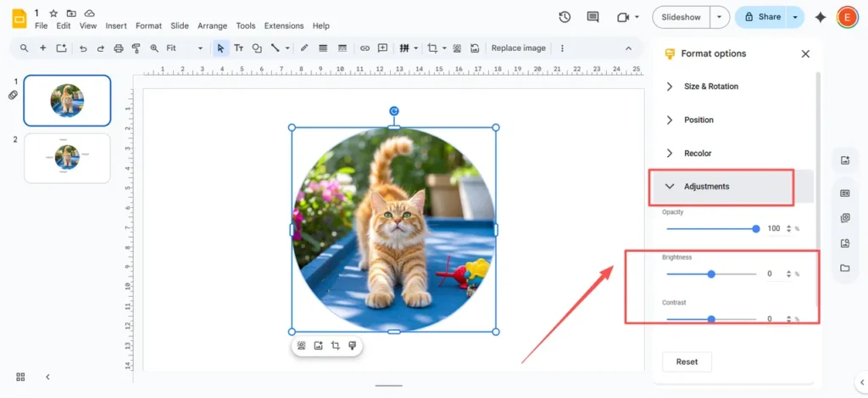Select slide 1 thumbnail
Image resolution: width=868 pixels, height=398 pixels.
[67, 100]
